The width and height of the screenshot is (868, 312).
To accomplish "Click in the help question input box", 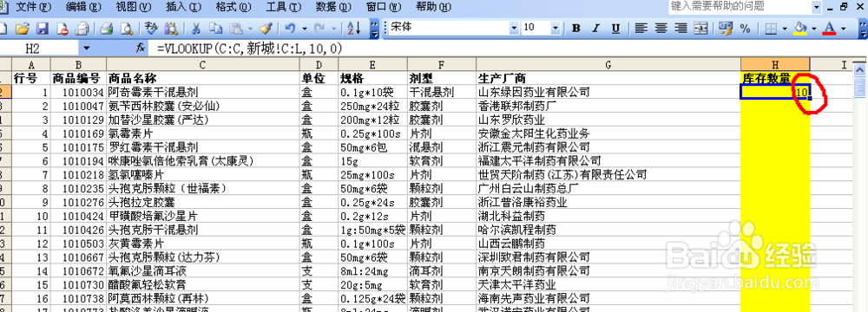I will pos(740,7).
